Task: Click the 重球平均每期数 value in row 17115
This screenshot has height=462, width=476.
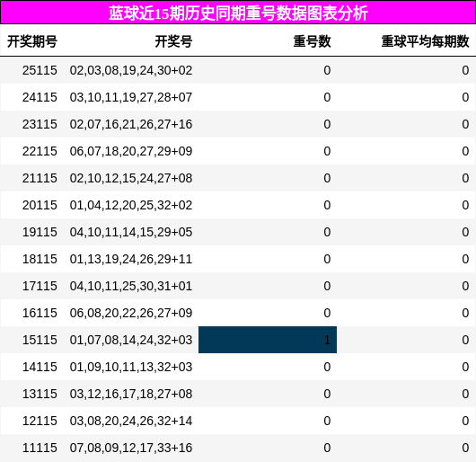Action: point(465,286)
